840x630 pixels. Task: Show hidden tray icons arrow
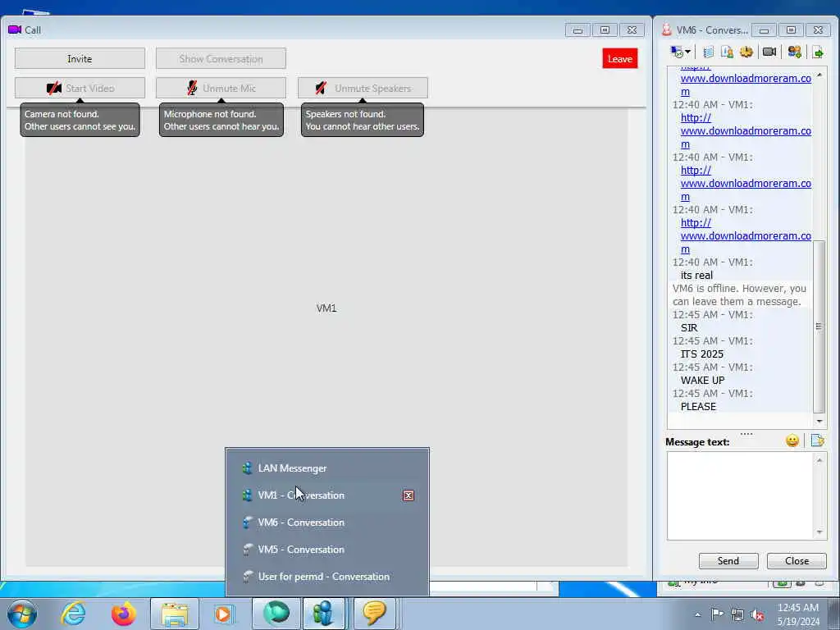[697, 614]
